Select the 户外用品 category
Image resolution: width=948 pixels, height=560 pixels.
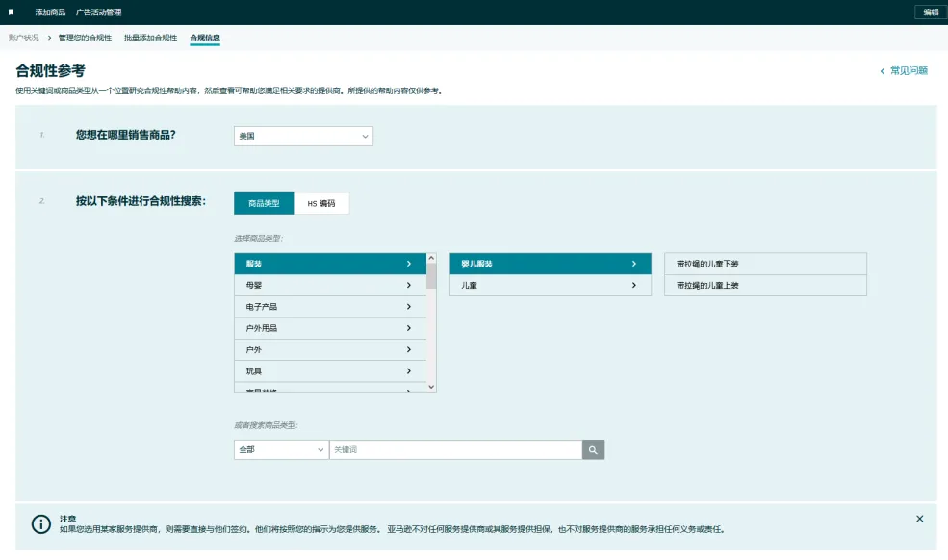330,328
